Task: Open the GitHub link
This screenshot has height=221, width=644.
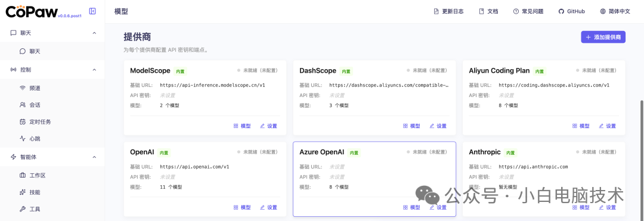Action: click(572, 11)
